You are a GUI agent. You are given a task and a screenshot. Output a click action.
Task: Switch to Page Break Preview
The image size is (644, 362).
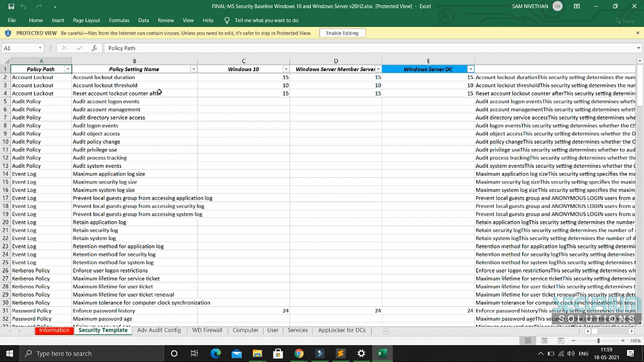pos(560,341)
